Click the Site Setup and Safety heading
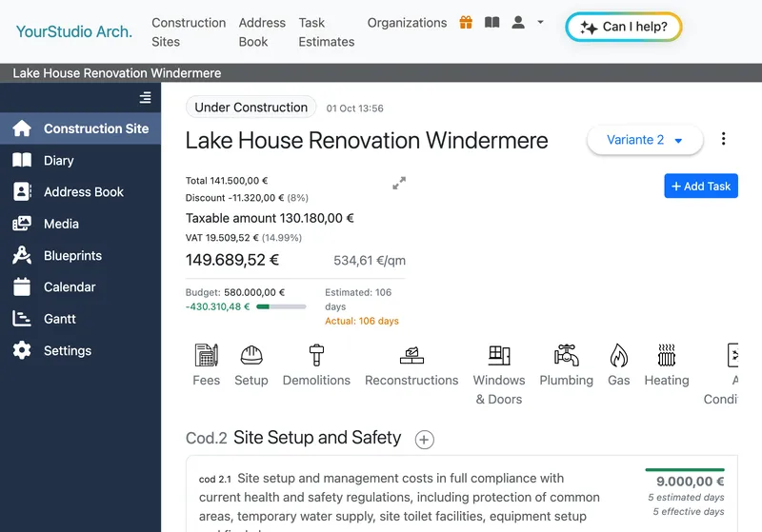The image size is (762, 532). (x=317, y=438)
